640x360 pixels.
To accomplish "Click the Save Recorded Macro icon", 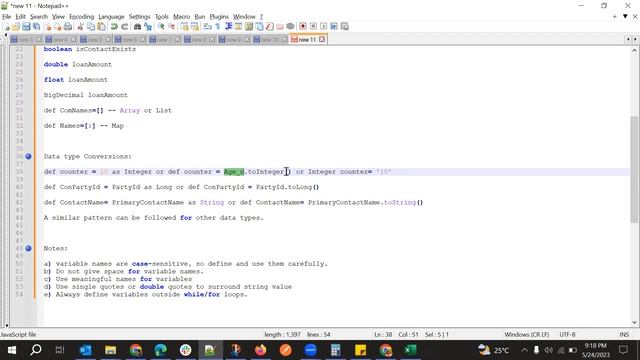I will pos(344,27).
